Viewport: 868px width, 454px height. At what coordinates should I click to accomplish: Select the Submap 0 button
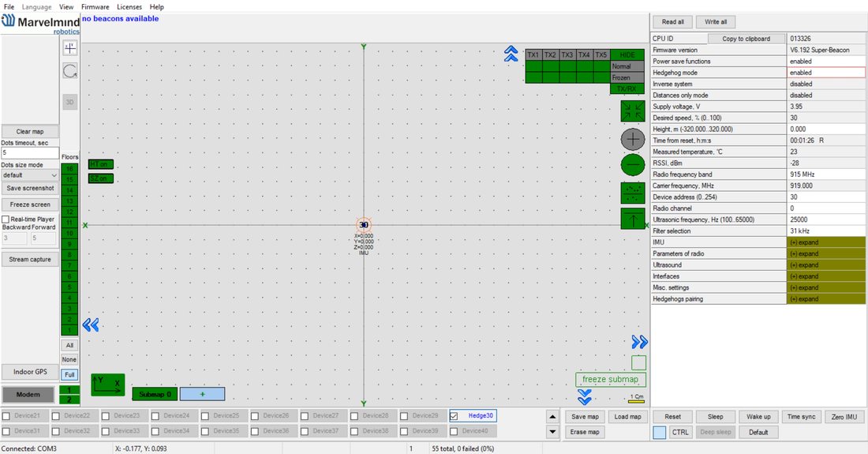[155, 394]
